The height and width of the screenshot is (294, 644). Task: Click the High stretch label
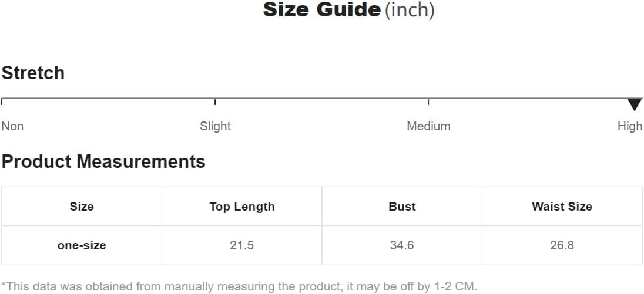coord(630,126)
